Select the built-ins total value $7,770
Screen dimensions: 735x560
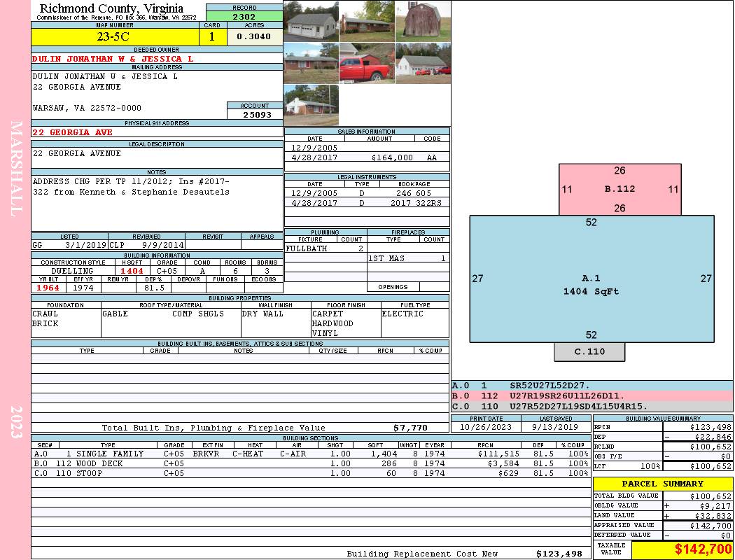411,428
